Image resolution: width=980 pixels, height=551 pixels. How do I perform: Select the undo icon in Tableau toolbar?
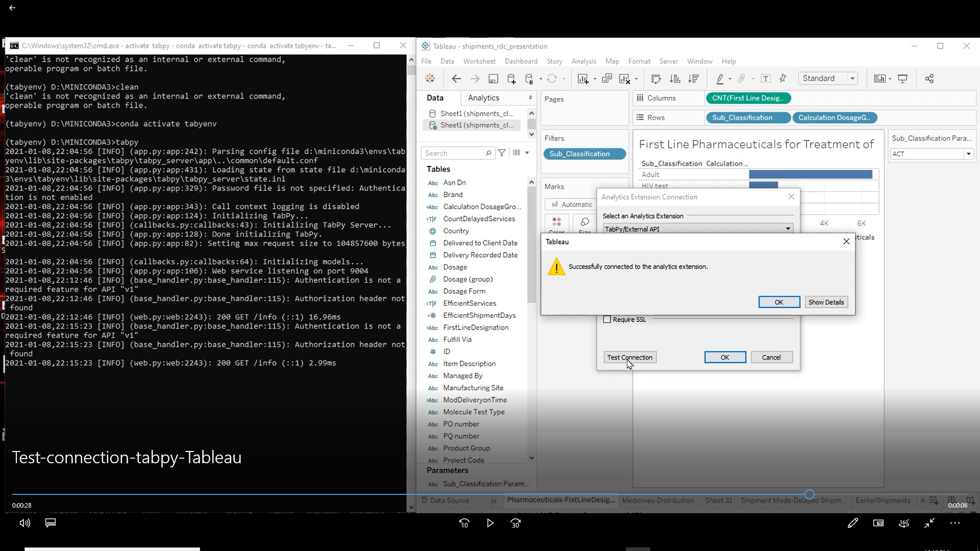[456, 79]
